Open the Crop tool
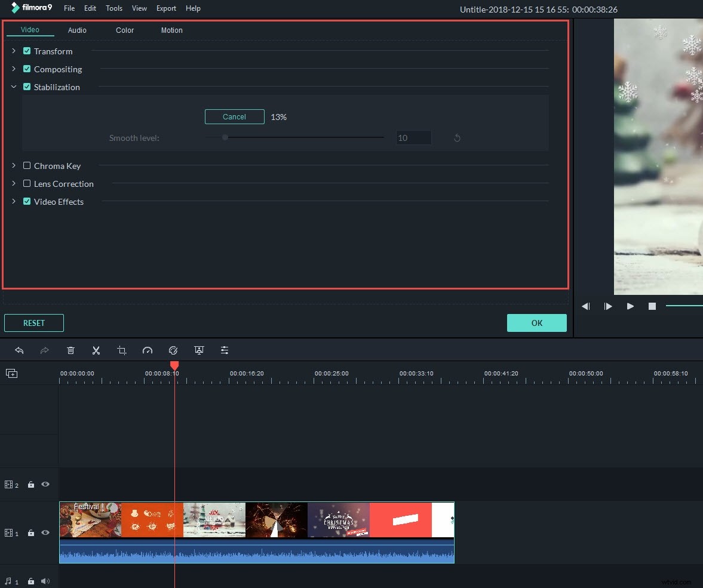The height and width of the screenshot is (588, 703). [122, 350]
